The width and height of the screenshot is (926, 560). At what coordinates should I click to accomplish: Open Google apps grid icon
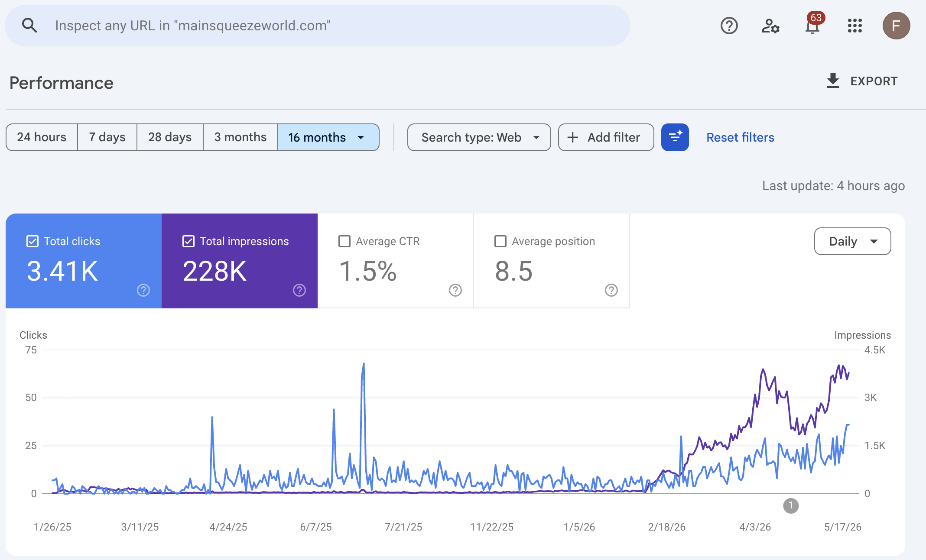click(855, 26)
